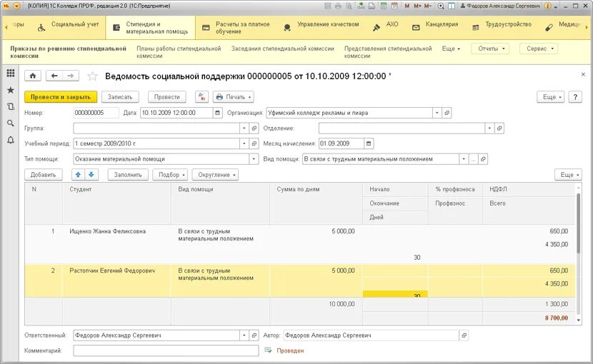Click the M+ memory button

tap(417, 6)
